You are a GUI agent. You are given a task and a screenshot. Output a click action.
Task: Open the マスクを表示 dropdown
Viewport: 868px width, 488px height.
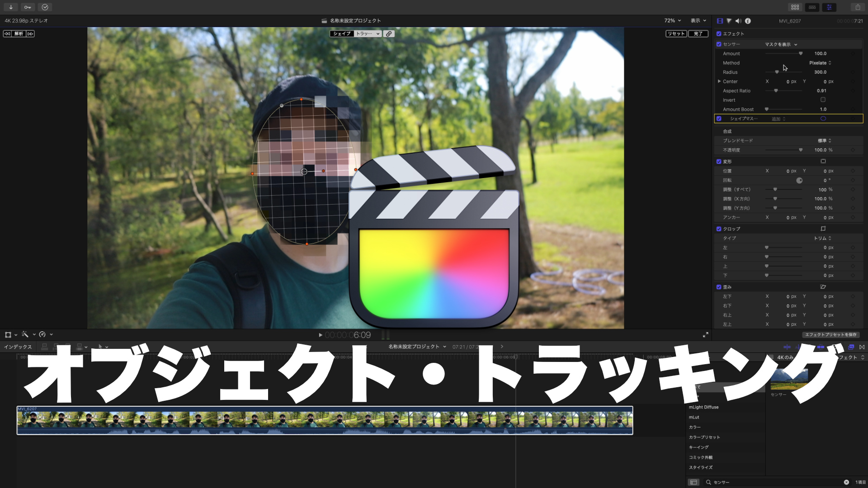pos(781,44)
